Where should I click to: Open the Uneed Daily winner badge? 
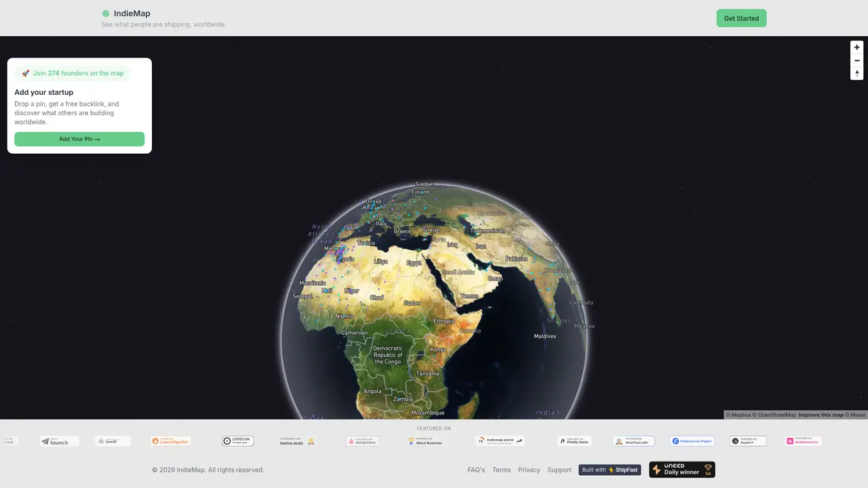(682, 470)
